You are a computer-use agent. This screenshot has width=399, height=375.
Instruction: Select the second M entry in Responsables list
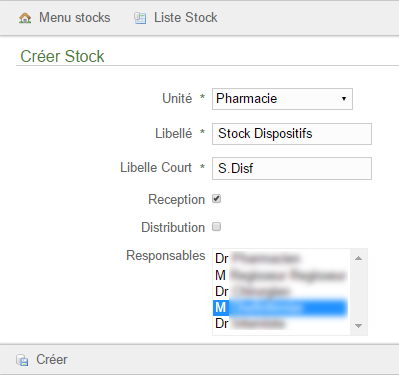click(x=281, y=307)
